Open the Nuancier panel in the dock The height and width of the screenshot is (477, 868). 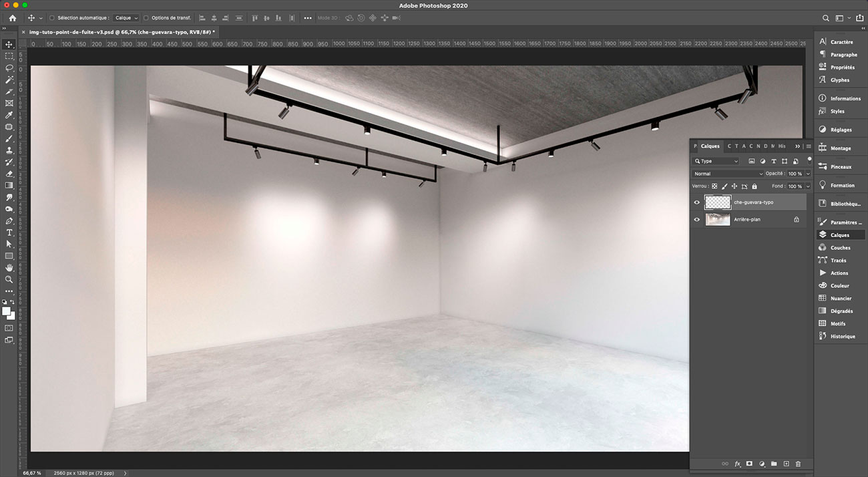[840, 298]
